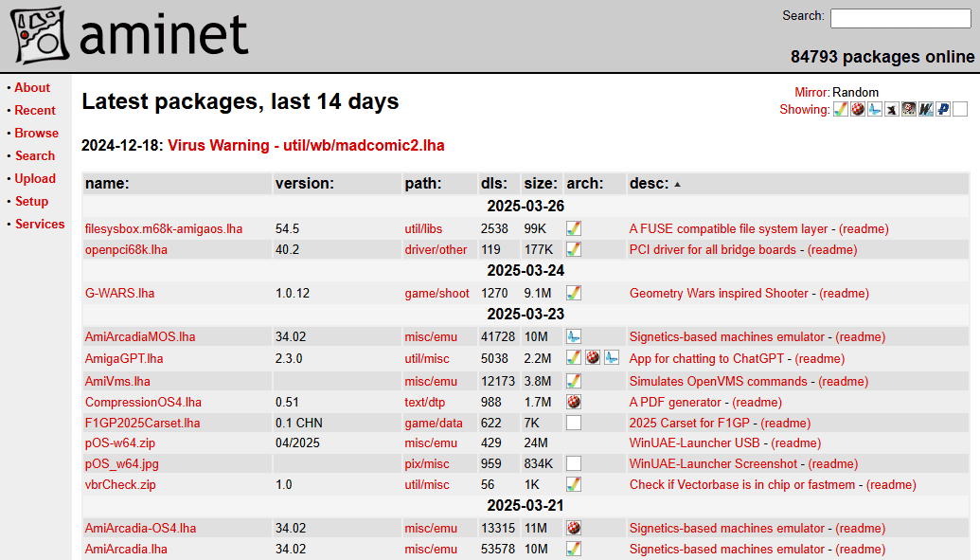Toggle the rainbow checkmark filter in the Showing row

point(841,110)
